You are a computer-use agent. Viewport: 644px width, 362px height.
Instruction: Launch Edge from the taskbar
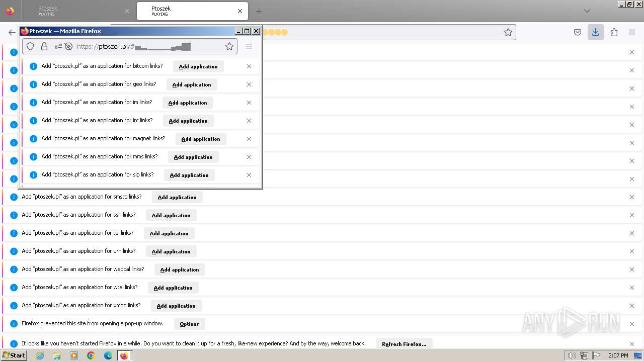coord(108,355)
